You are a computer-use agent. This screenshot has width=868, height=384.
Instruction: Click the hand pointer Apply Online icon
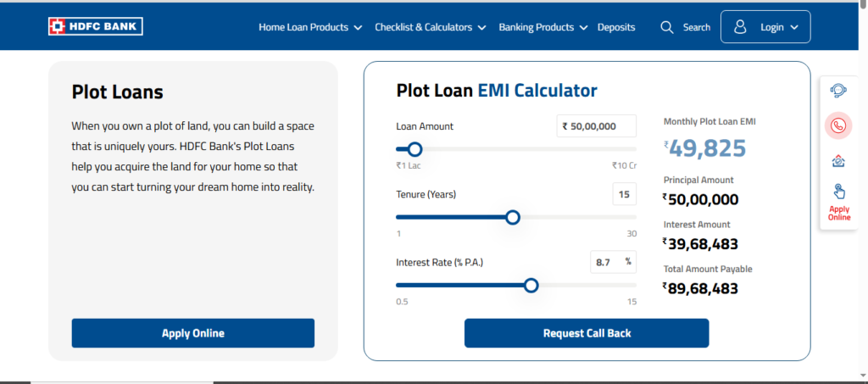(838, 192)
